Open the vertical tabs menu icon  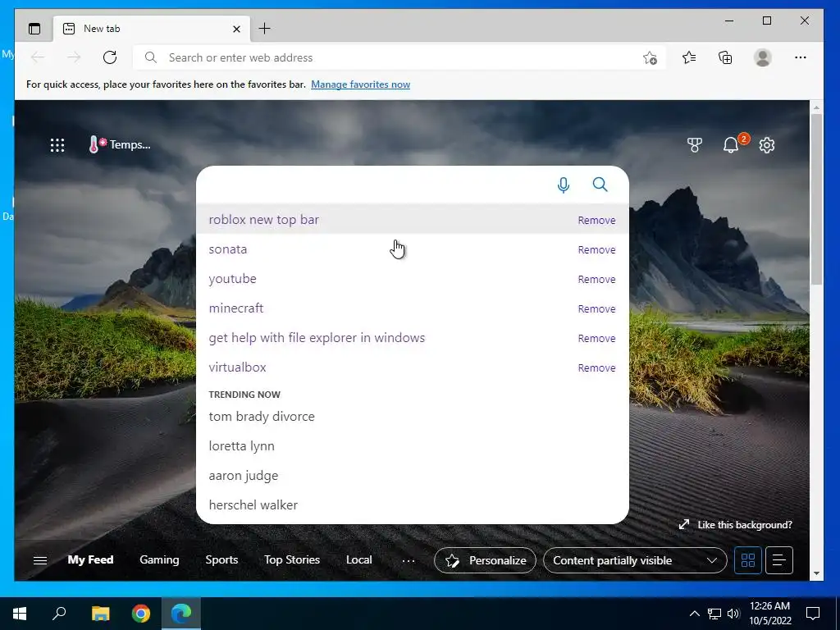tap(34, 29)
